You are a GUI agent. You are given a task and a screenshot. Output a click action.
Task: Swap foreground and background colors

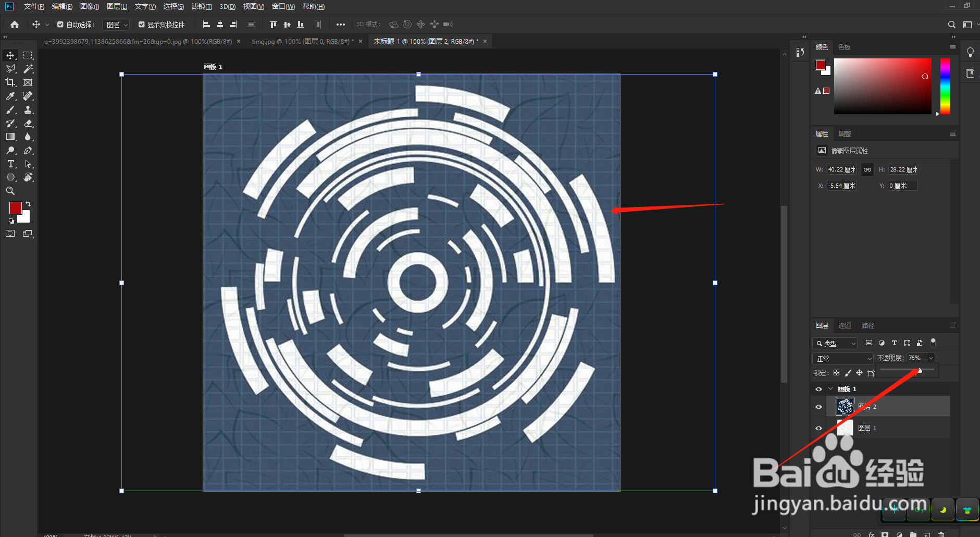coord(28,204)
